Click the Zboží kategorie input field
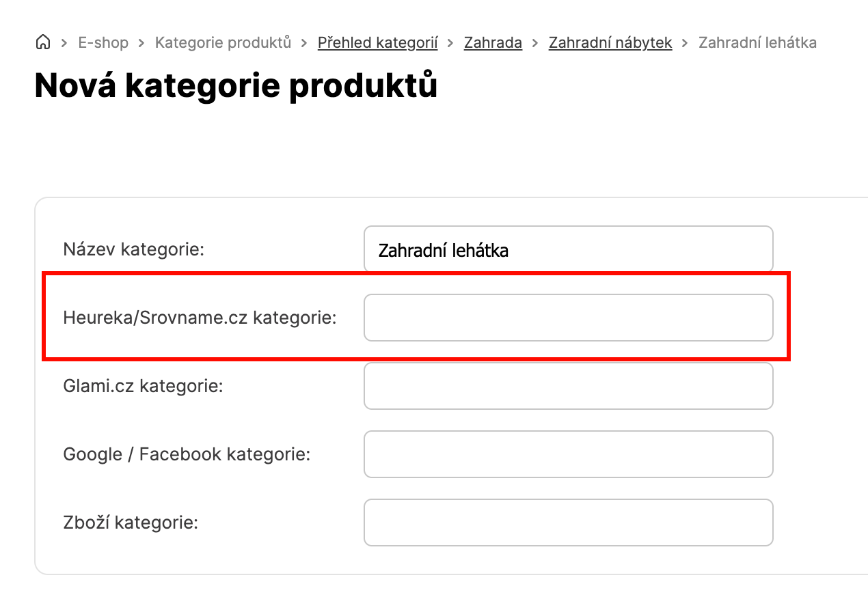The width and height of the screenshot is (868, 612). tap(568, 523)
